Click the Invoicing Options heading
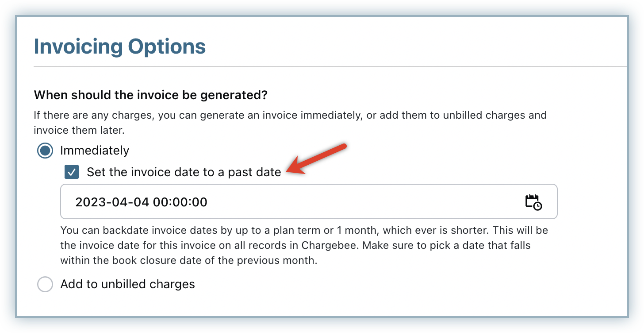 (120, 46)
